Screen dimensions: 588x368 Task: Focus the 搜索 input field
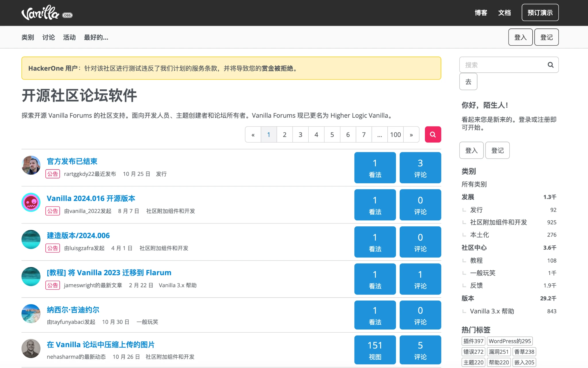click(502, 65)
